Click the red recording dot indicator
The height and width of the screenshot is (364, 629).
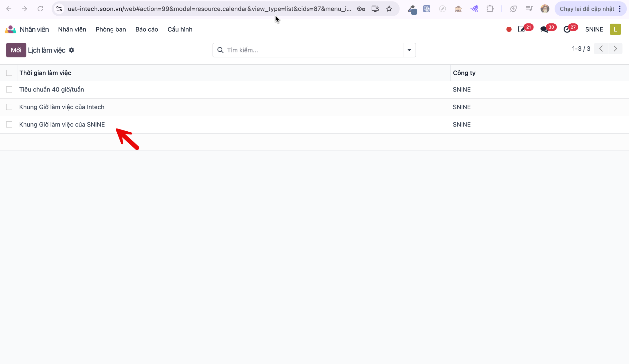[509, 29]
